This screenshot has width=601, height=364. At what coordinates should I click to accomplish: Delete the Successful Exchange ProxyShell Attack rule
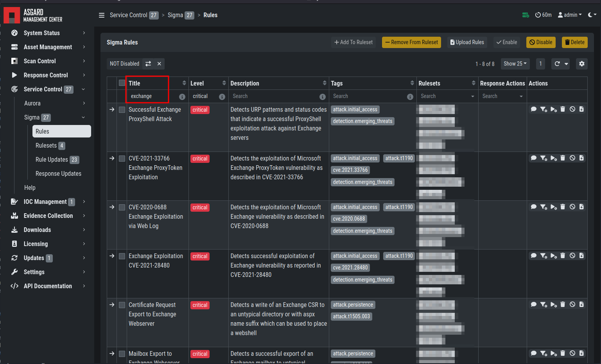click(563, 109)
